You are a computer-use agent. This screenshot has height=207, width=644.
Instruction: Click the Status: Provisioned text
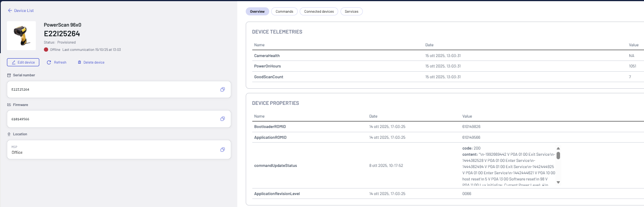(x=60, y=42)
